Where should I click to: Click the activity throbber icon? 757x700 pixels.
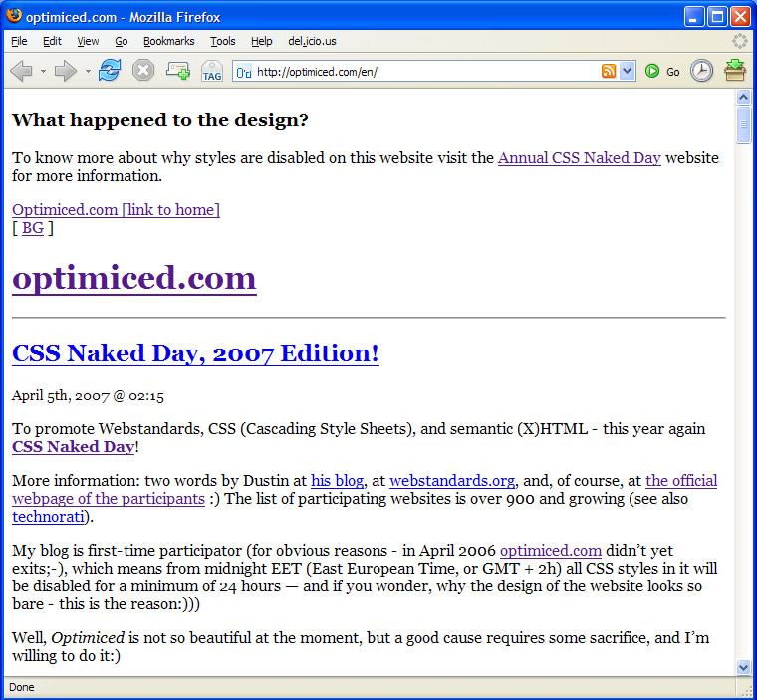click(740, 41)
